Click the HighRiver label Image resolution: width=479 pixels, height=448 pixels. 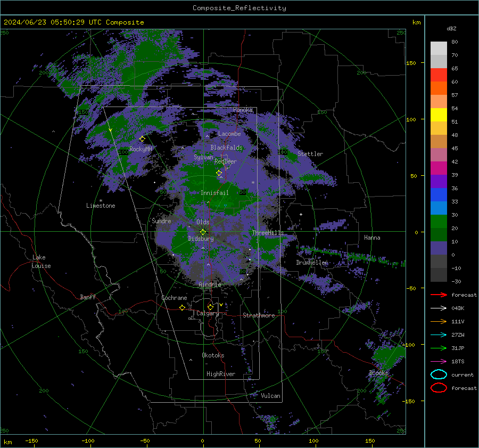[221, 374]
